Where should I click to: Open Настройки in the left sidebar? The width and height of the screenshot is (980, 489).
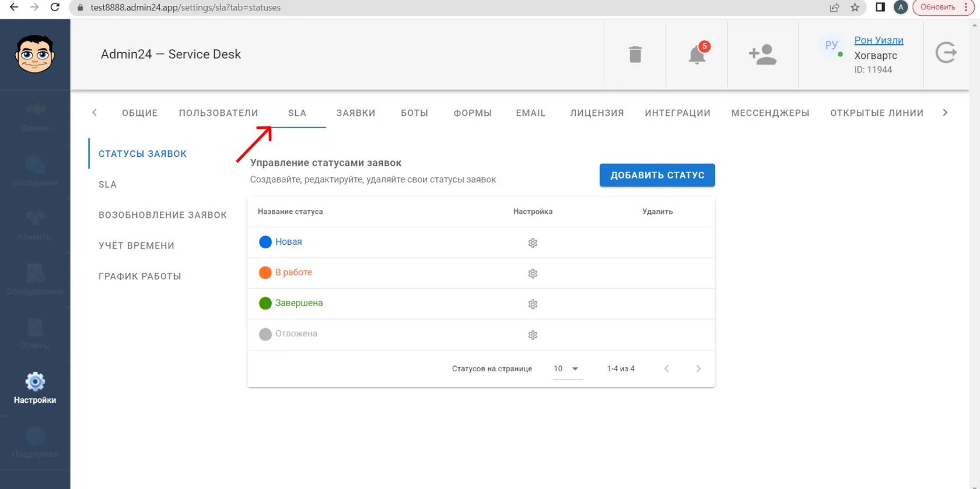[x=35, y=388]
